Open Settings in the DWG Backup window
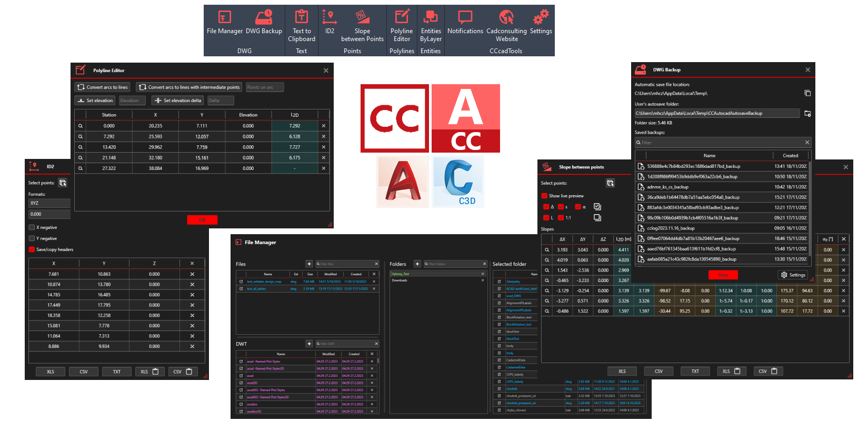Screen dimensions: 868x421 pyautogui.click(x=793, y=275)
